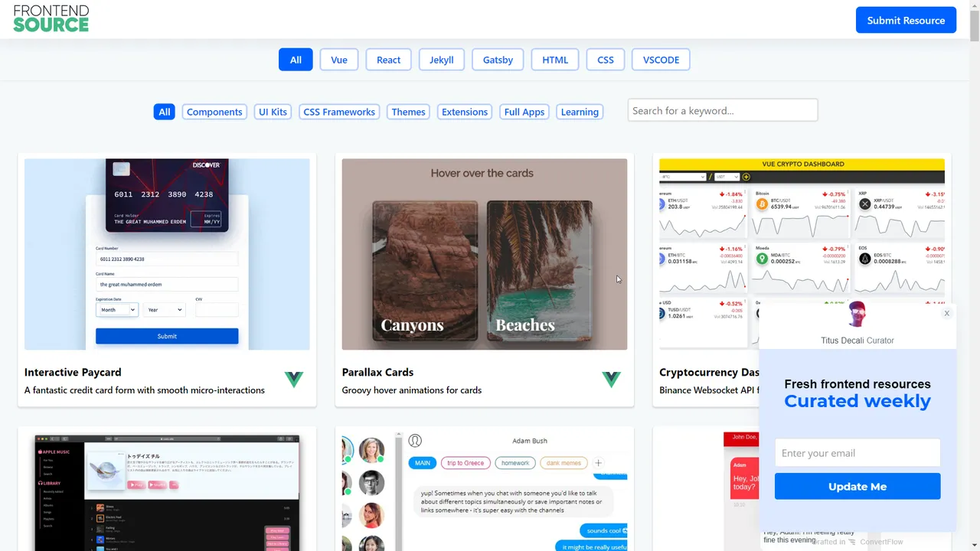980x551 pixels.
Task: Click the Parallax Cards title
Action: click(x=377, y=373)
